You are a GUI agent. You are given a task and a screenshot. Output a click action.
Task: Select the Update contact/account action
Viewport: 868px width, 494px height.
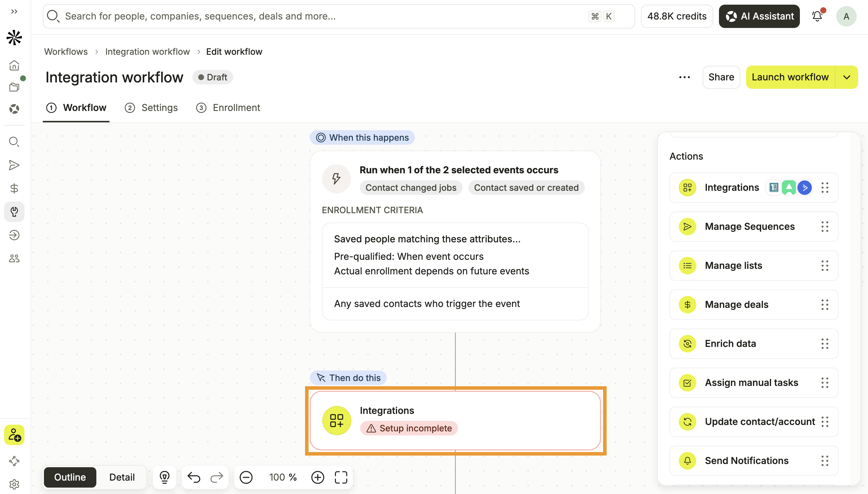coord(754,422)
